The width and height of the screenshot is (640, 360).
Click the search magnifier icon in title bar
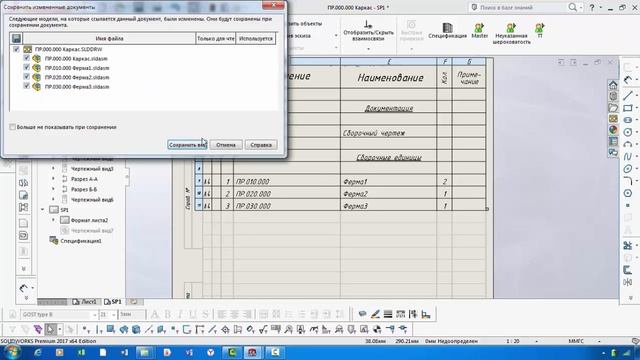click(573, 7)
